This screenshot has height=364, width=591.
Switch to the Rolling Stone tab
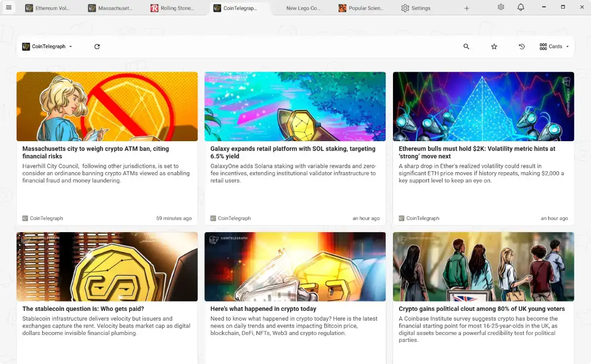(173, 8)
